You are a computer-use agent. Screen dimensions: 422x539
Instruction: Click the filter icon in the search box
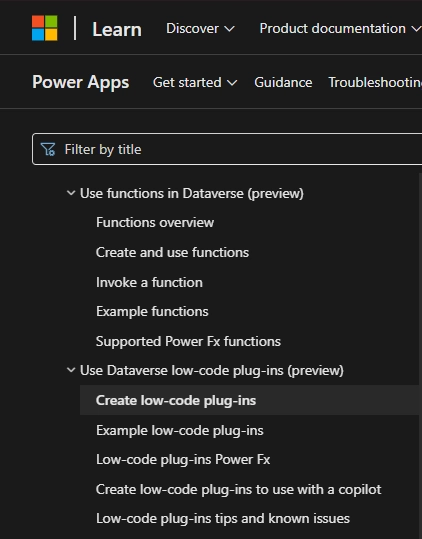(x=48, y=150)
